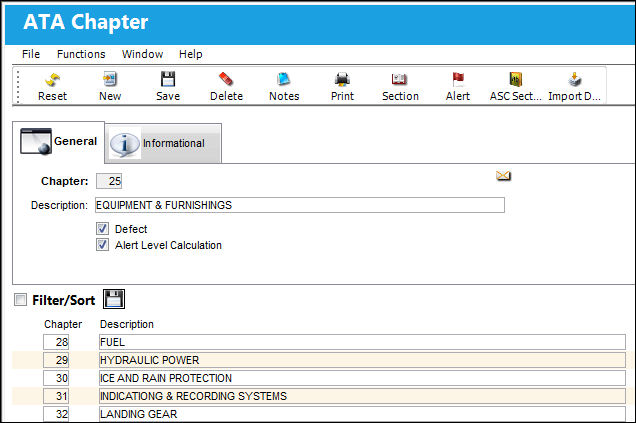Open the Functions menu
636x423 pixels.
point(81,54)
